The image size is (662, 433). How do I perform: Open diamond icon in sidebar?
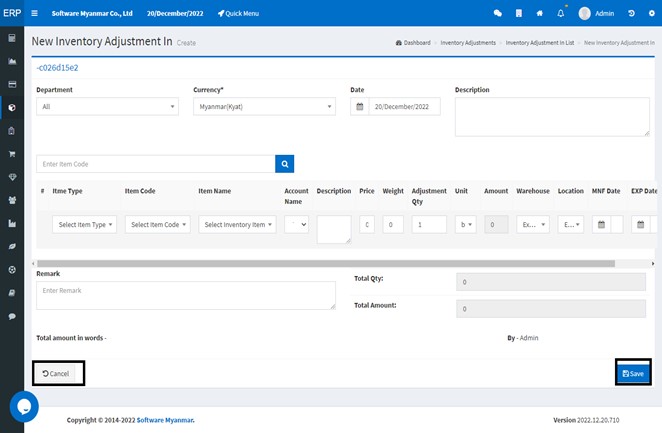12,177
